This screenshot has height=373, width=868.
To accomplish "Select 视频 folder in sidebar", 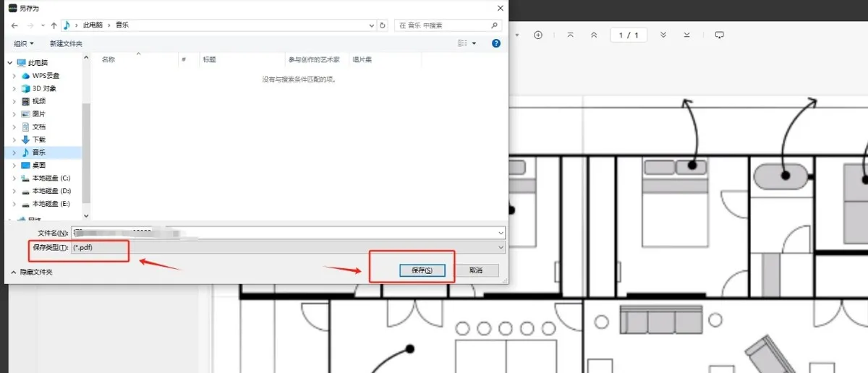I will click(38, 101).
